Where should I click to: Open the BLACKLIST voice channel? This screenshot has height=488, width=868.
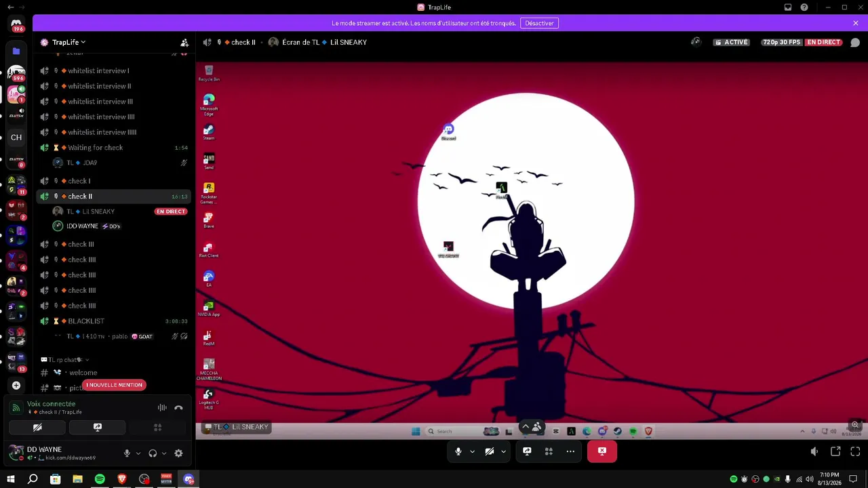(x=114, y=321)
